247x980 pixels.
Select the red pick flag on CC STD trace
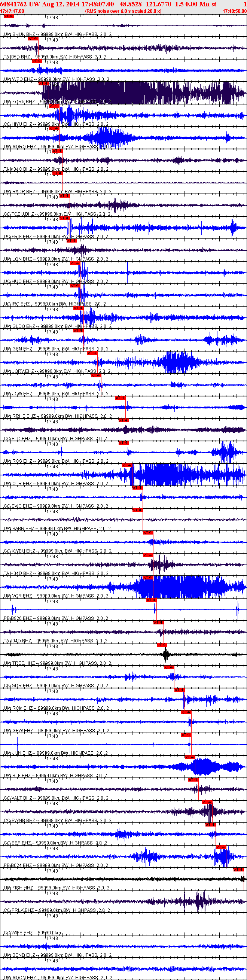click(123, 420)
